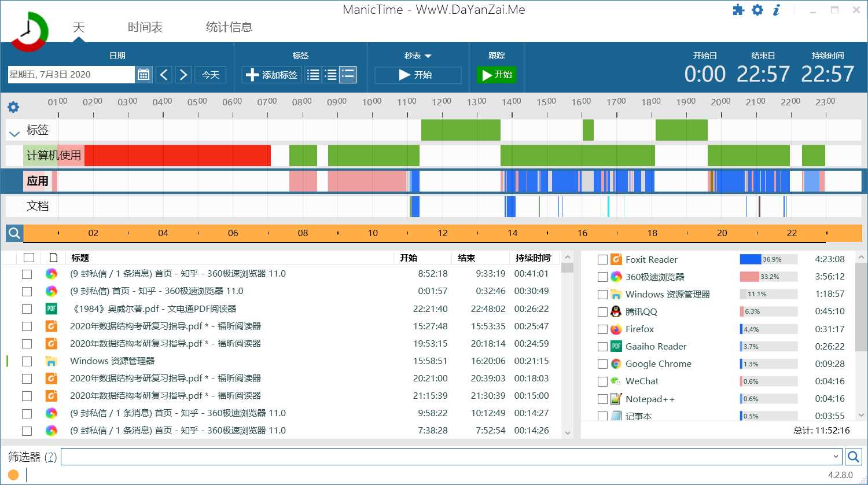Open timeline settings gear icon
The image size is (868, 485).
click(13, 107)
